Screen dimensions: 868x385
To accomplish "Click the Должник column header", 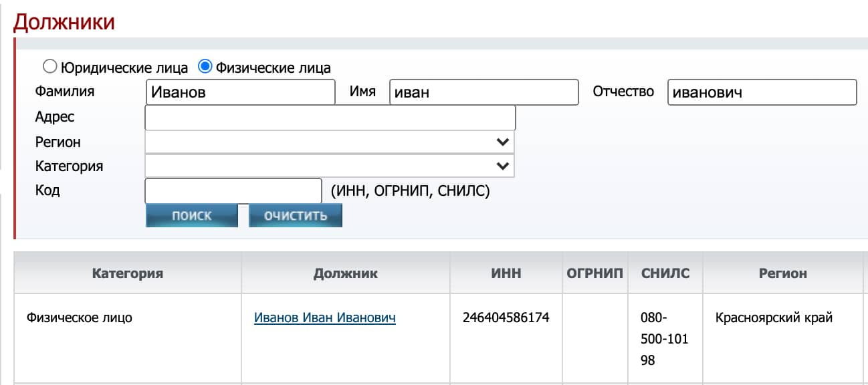I will [346, 273].
